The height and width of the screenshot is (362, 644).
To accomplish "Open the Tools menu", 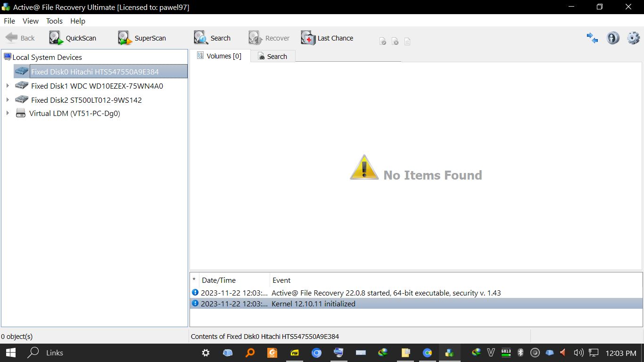I will coord(54,21).
